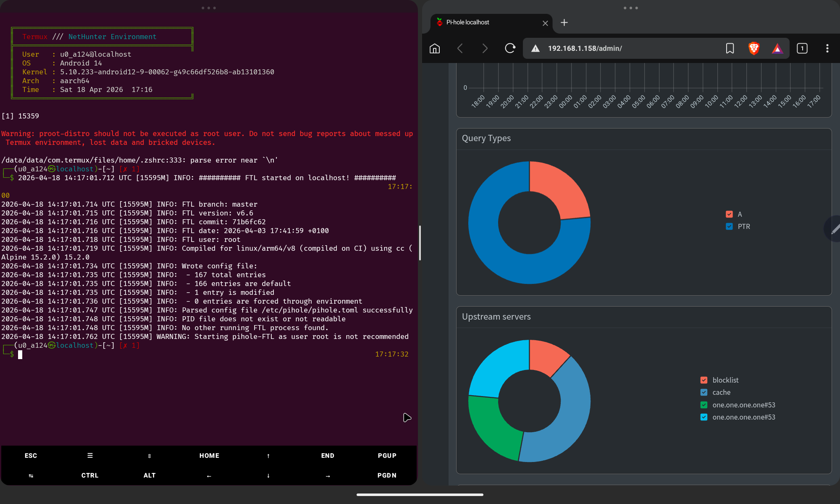Reload the Pi-hole admin page
The width and height of the screenshot is (840, 504).
510,48
